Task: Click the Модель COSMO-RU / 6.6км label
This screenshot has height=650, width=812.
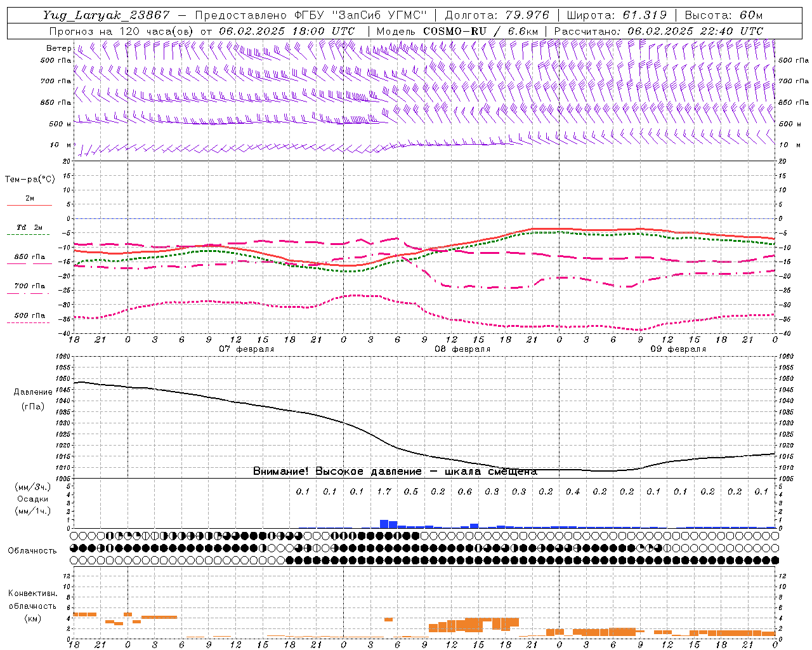Action: point(457,31)
